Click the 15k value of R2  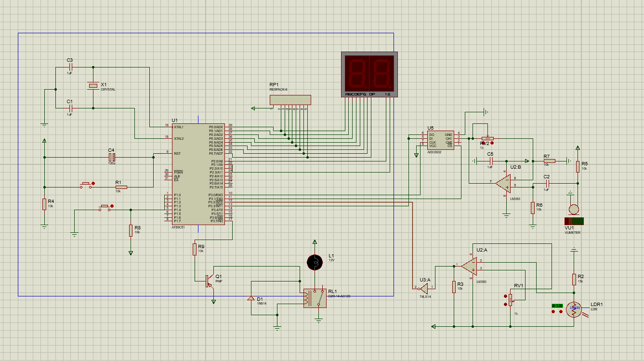(580, 281)
